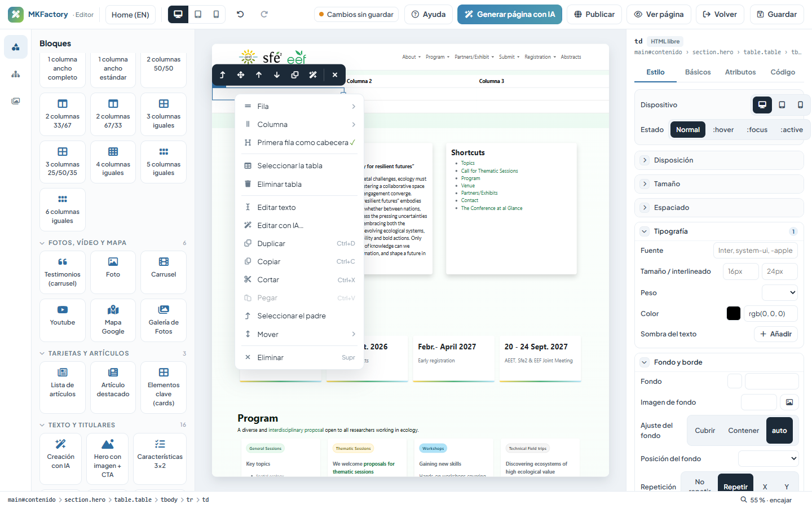Select parent element in floating toolbar
The image size is (812, 508).
tap(223, 75)
